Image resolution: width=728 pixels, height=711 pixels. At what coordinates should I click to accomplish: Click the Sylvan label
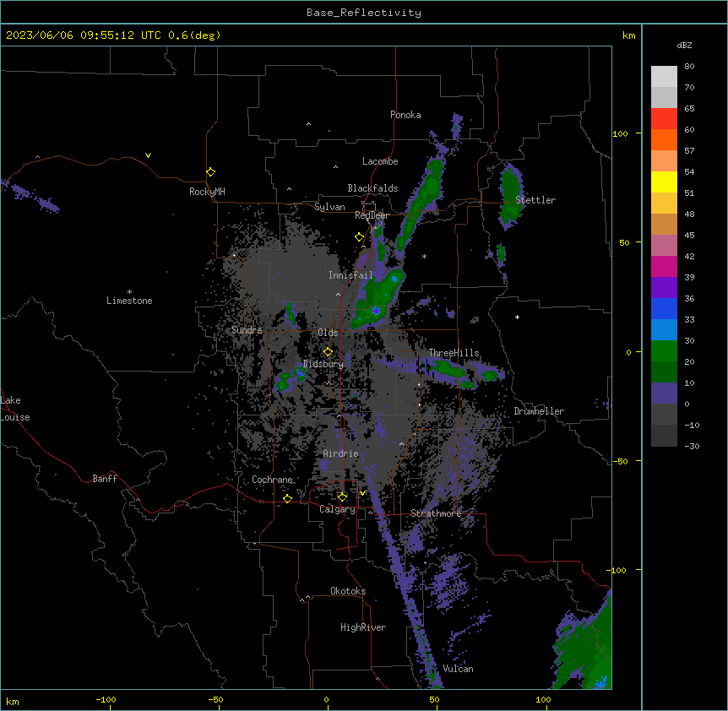pyautogui.click(x=329, y=207)
